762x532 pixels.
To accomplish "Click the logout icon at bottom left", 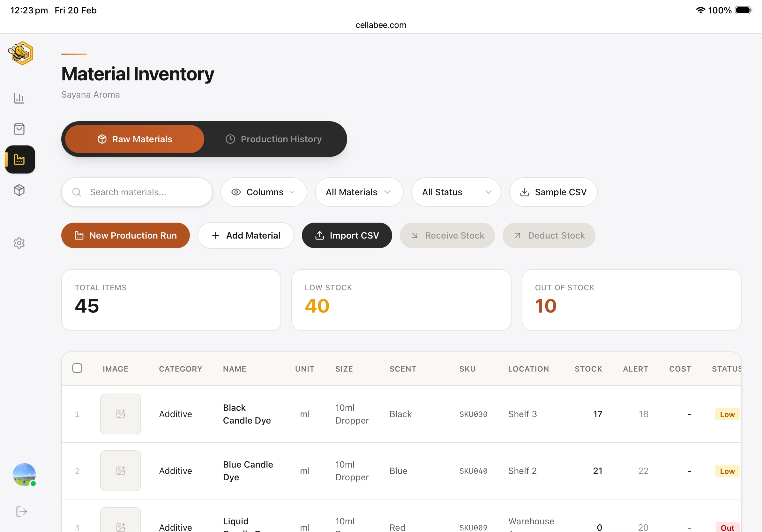I will [x=22, y=512].
